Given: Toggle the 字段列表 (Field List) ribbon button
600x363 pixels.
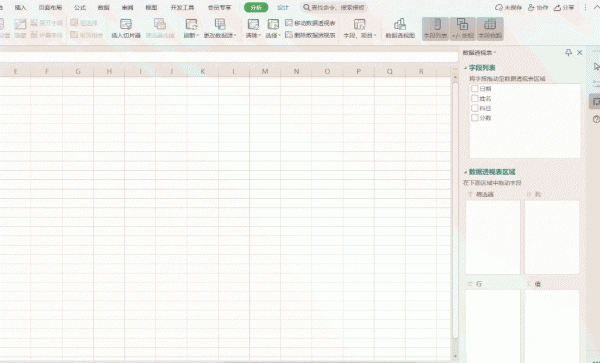Looking at the screenshot, I should click(x=435, y=29).
